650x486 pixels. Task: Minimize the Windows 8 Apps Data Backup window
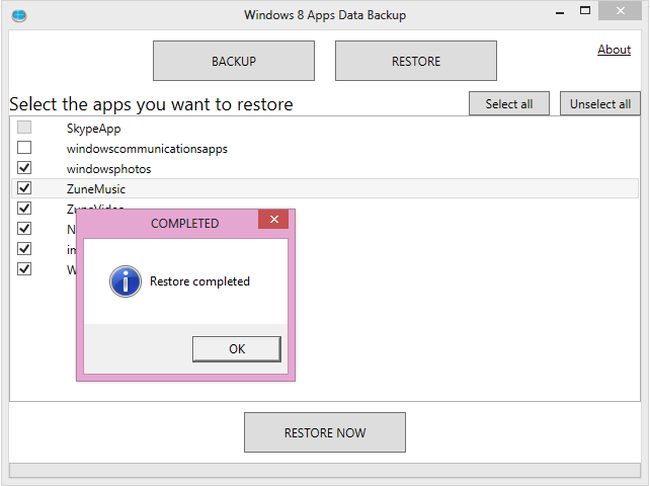click(560, 12)
